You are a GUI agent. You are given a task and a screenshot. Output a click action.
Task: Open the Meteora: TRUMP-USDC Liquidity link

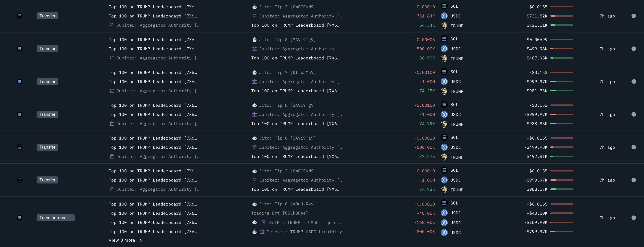tap(306, 232)
